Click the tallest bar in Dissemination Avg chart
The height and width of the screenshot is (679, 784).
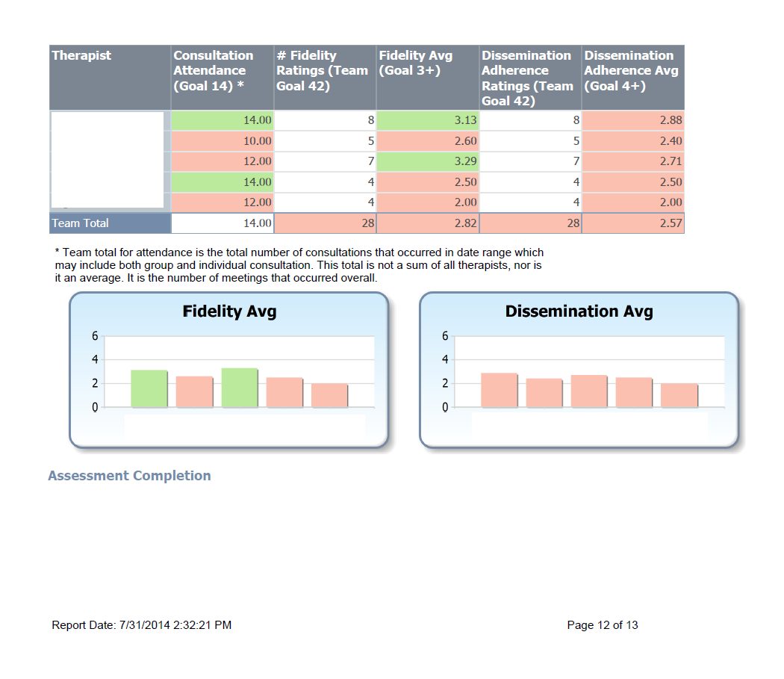[499, 390]
